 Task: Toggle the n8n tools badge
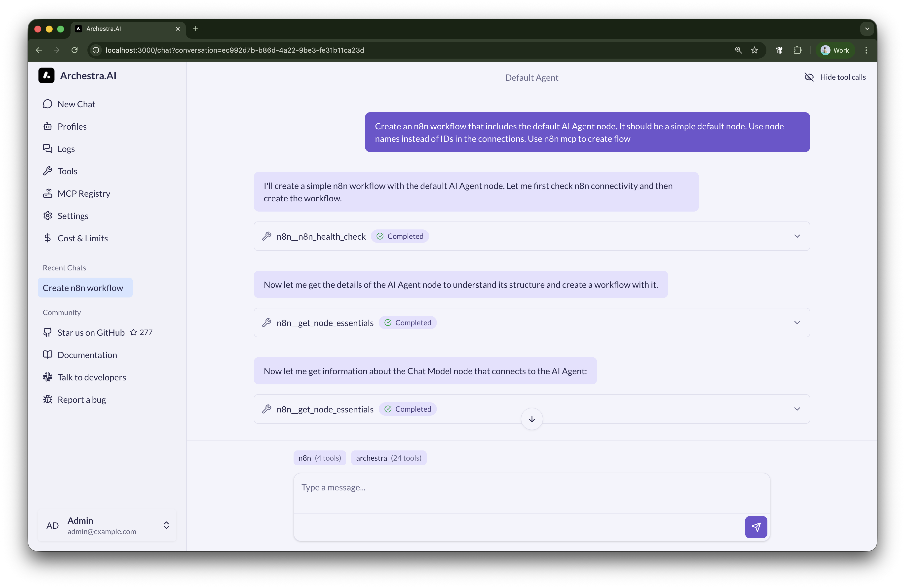pos(319,458)
